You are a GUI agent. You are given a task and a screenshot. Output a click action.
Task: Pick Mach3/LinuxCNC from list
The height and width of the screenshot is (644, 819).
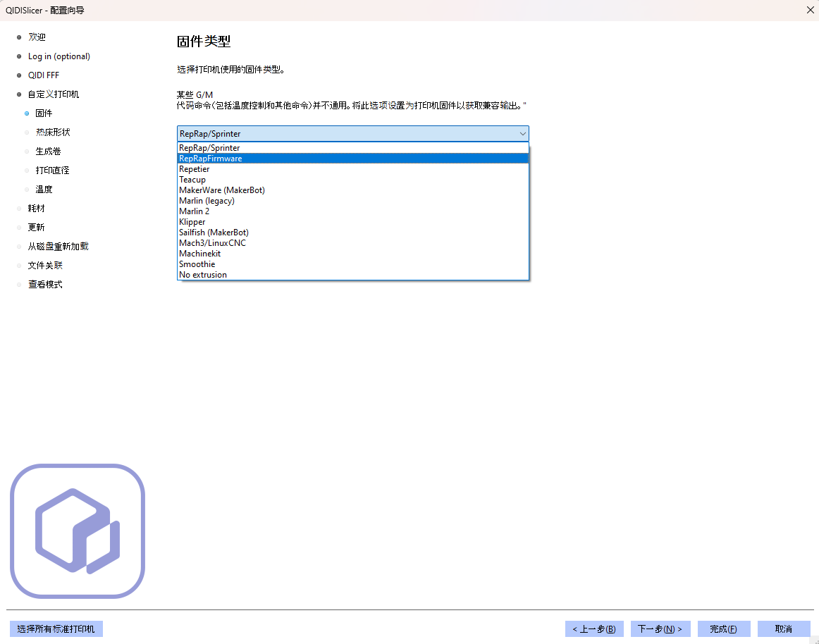coord(353,243)
